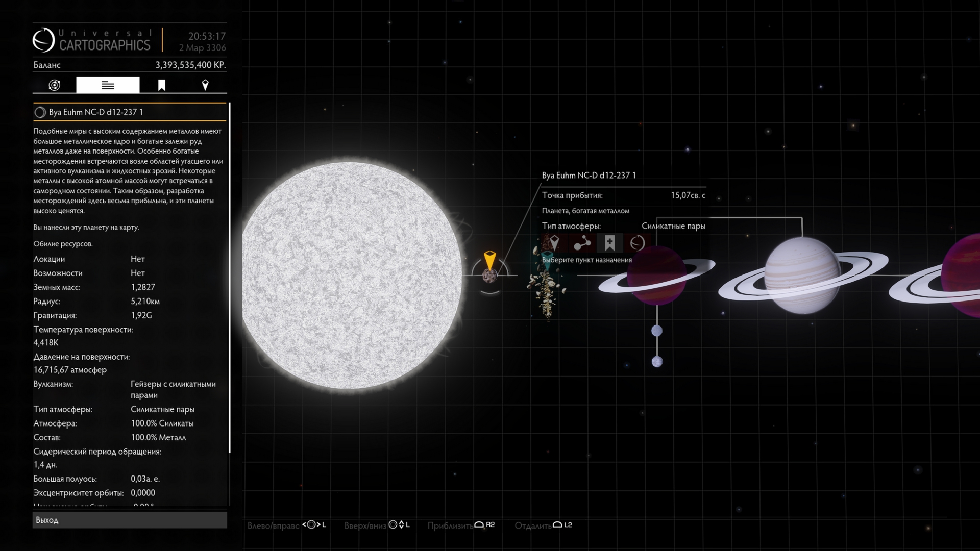Click the surface temperature value 4,418K
The width and height of the screenshot is (980, 551).
[46, 343]
